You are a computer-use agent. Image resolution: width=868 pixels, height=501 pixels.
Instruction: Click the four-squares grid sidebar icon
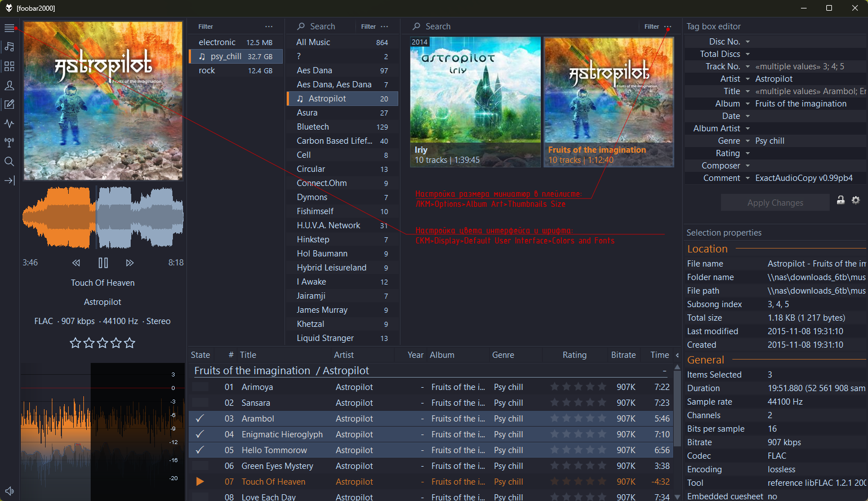click(x=10, y=66)
